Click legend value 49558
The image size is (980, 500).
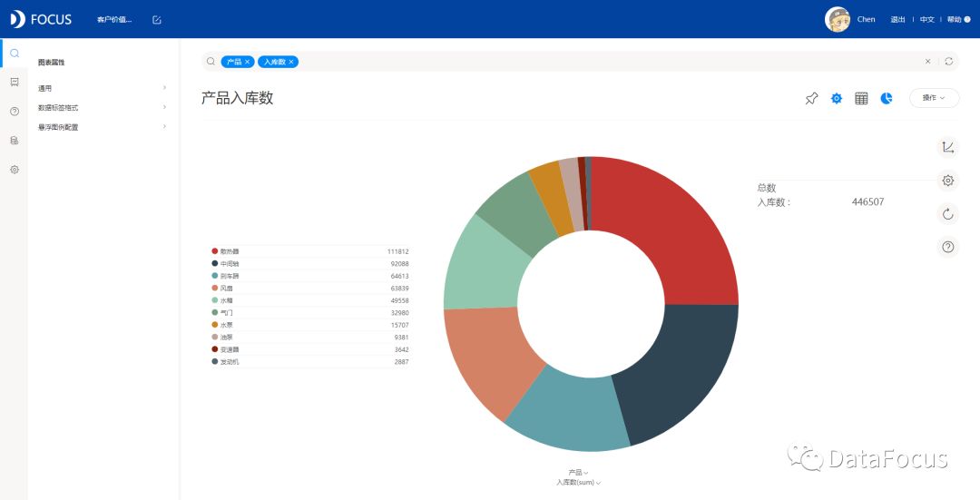click(400, 300)
